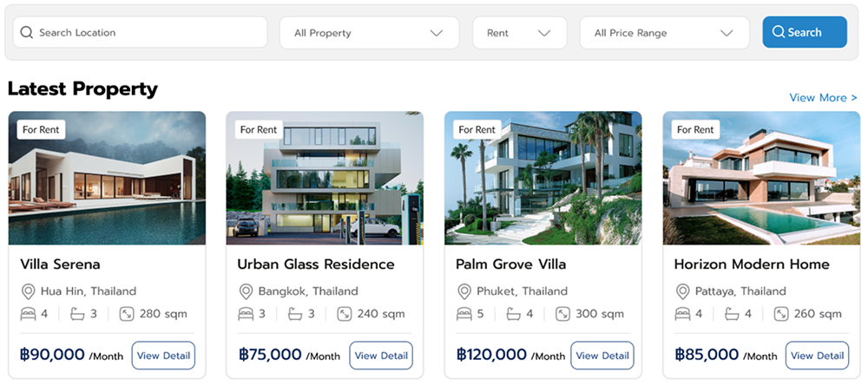The width and height of the screenshot is (868, 385).
Task: Click the Urban Glass Residence title
Action: [316, 264]
